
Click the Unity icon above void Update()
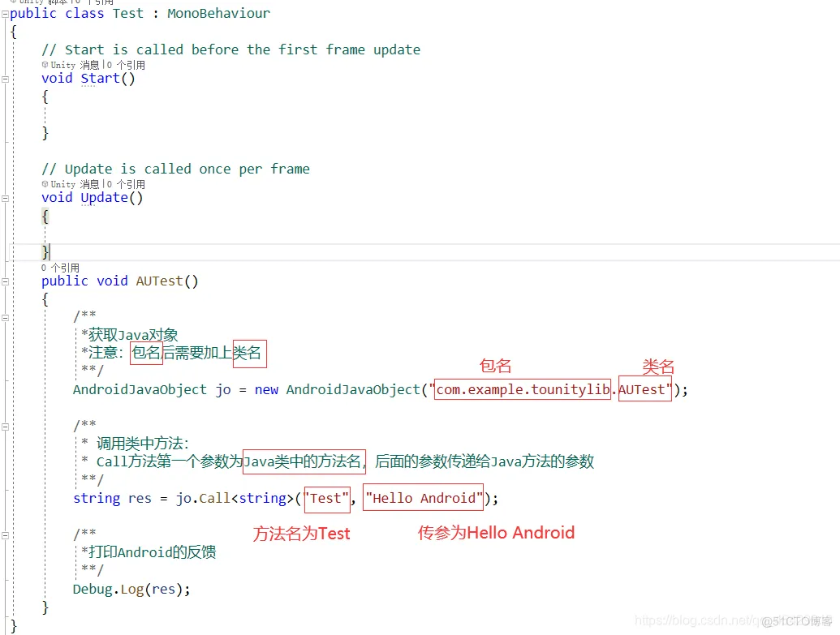45,184
